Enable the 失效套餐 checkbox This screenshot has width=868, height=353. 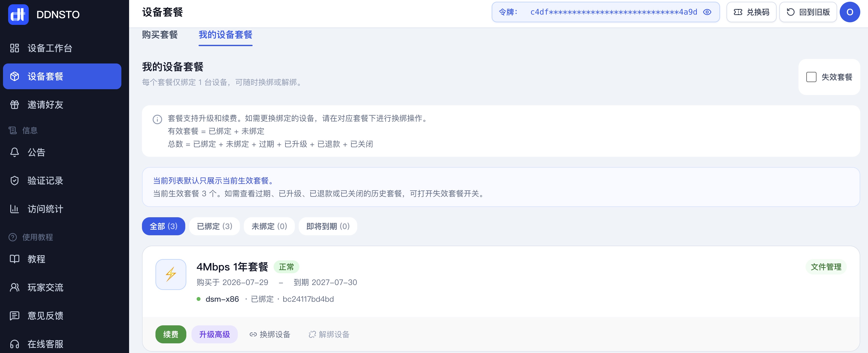[x=811, y=77]
